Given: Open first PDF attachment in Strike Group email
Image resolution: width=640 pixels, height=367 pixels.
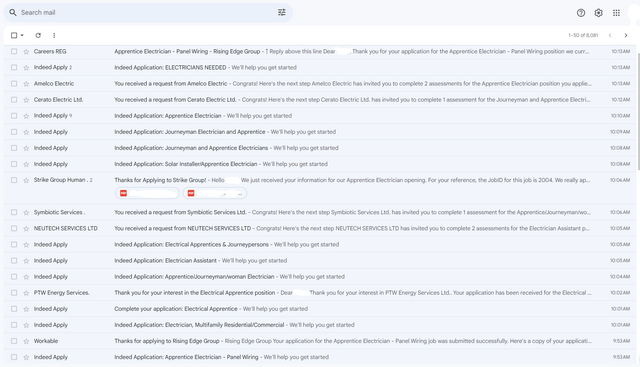Looking at the screenshot, I should click(x=147, y=194).
